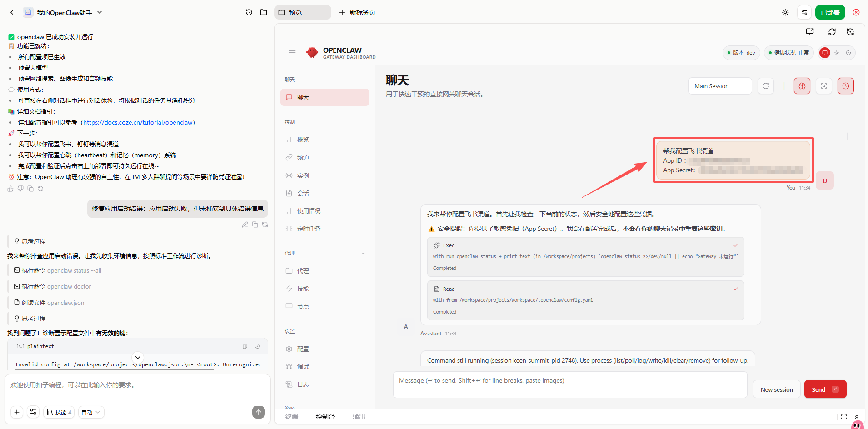Collapse the sidebar with hamburger menu icon
This screenshot has height=429, width=868.
pos(292,53)
